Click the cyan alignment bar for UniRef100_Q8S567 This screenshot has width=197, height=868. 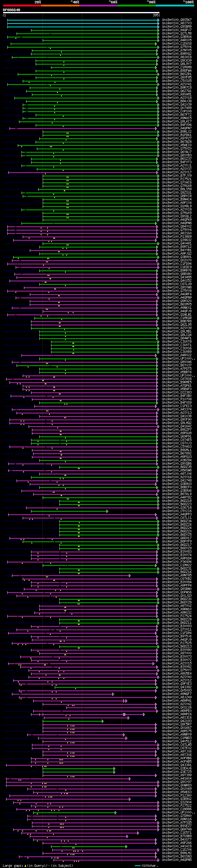pos(83,20)
